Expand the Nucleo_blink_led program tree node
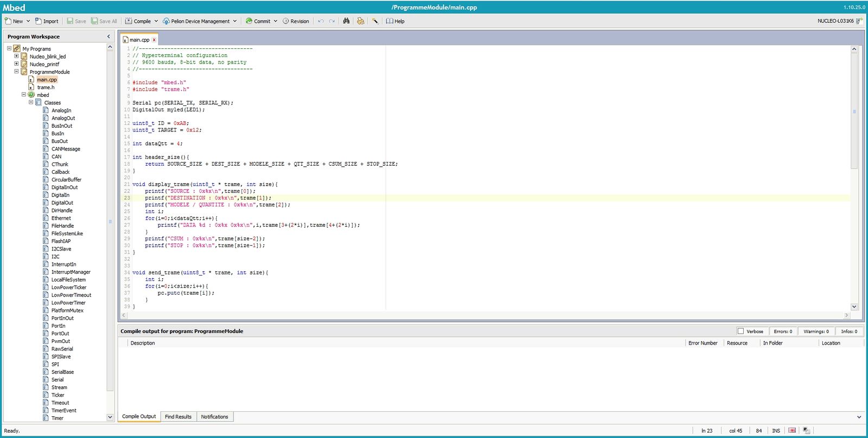 tap(16, 56)
